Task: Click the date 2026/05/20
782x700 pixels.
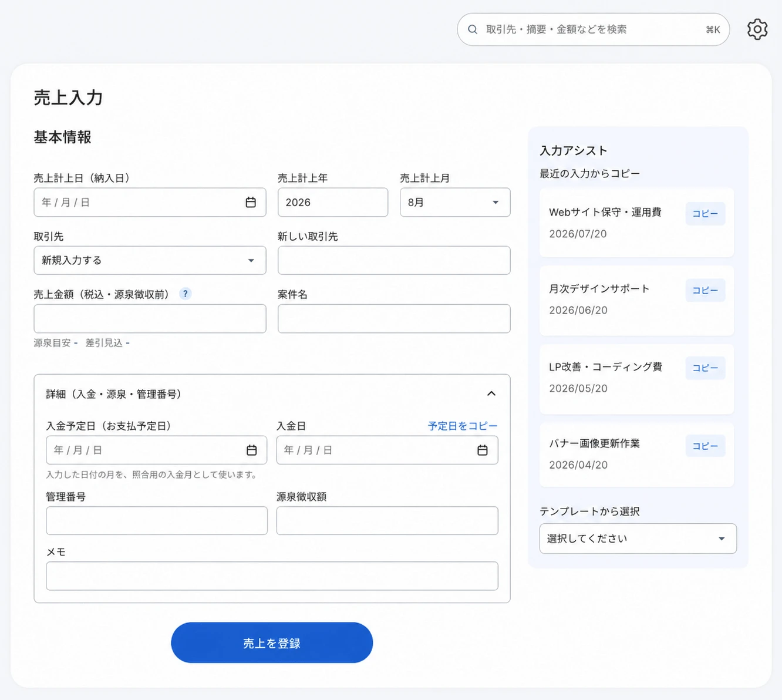Action: [x=578, y=388]
